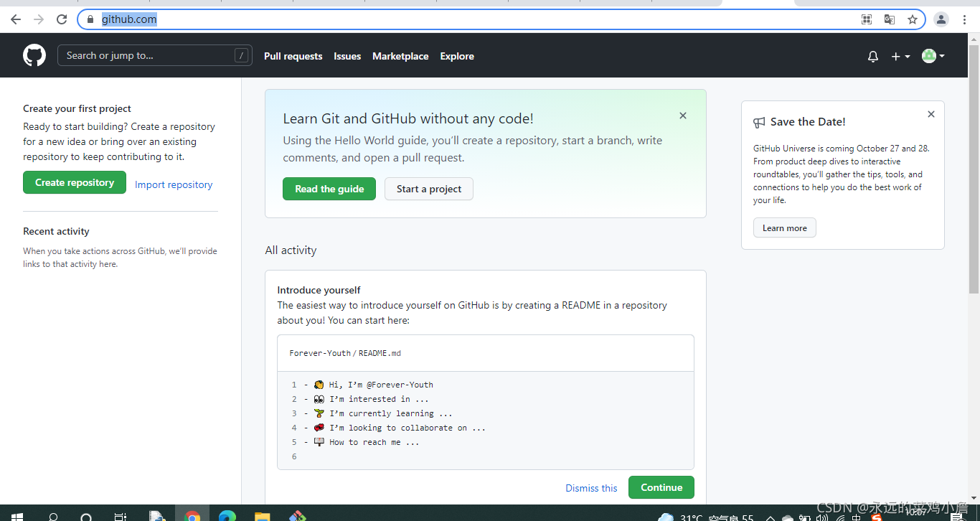The height and width of the screenshot is (521, 980).
Task: Open the notifications bell
Action: coord(873,57)
